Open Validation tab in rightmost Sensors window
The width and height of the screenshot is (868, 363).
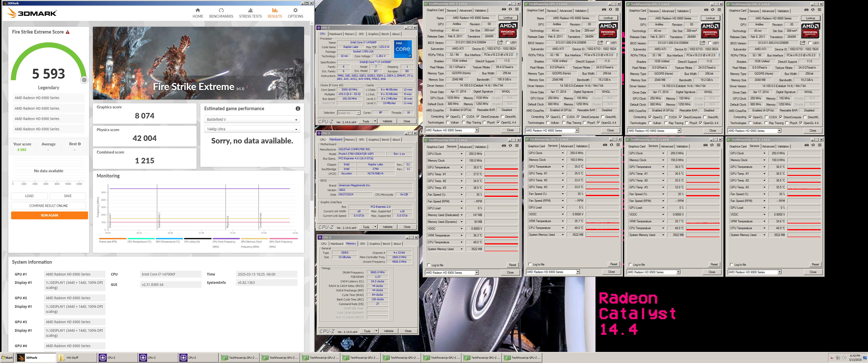783,146
